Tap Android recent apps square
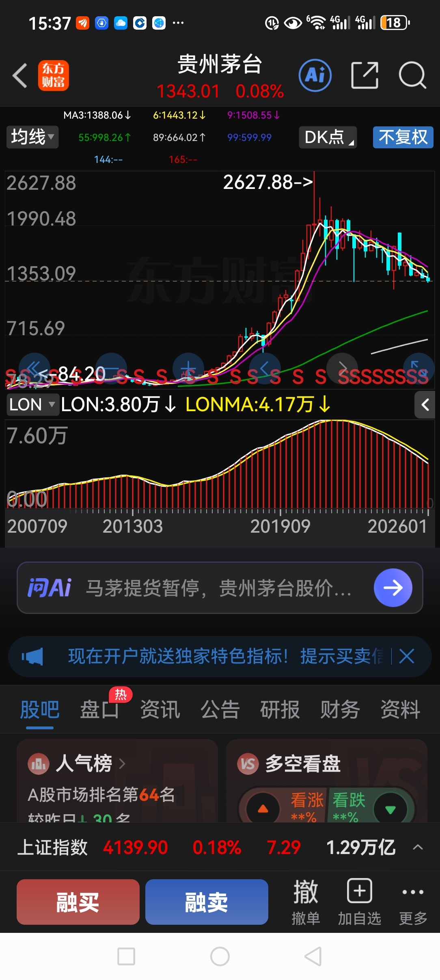 tap(126, 956)
